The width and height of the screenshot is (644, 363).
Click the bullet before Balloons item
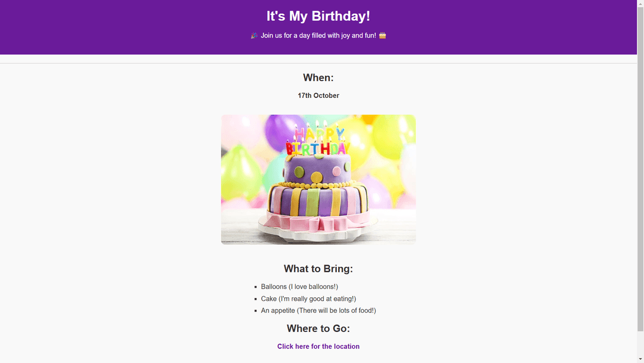(255, 287)
